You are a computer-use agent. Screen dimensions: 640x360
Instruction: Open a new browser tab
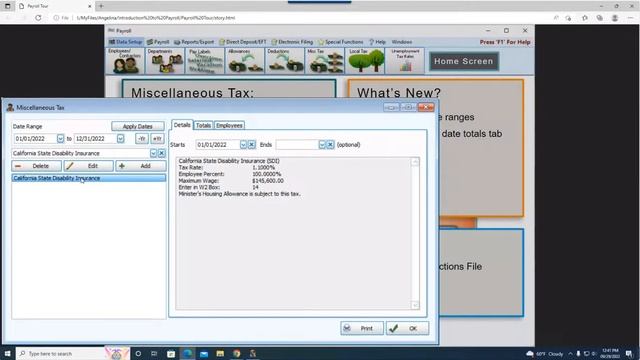tap(101, 6)
